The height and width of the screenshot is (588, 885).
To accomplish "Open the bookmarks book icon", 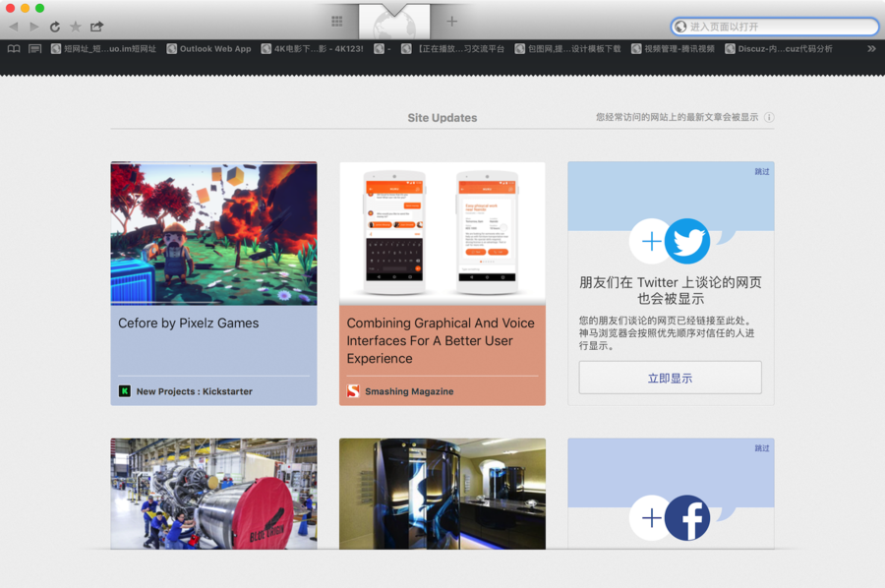I will [x=14, y=49].
